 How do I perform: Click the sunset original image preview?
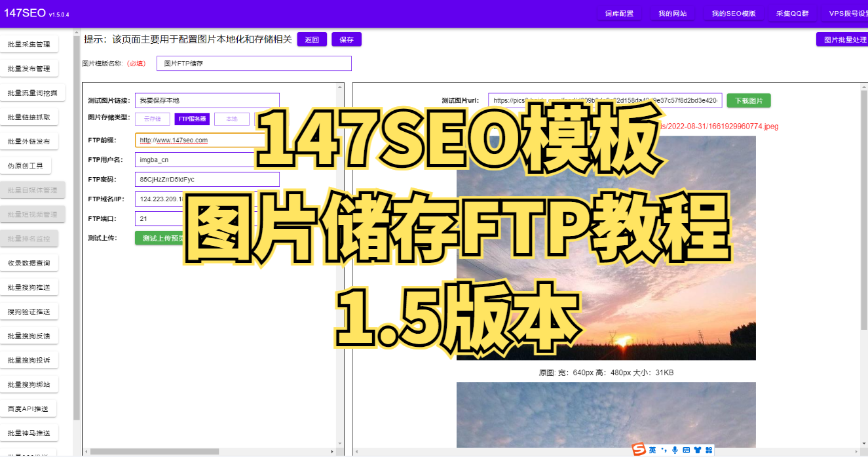tap(606, 248)
